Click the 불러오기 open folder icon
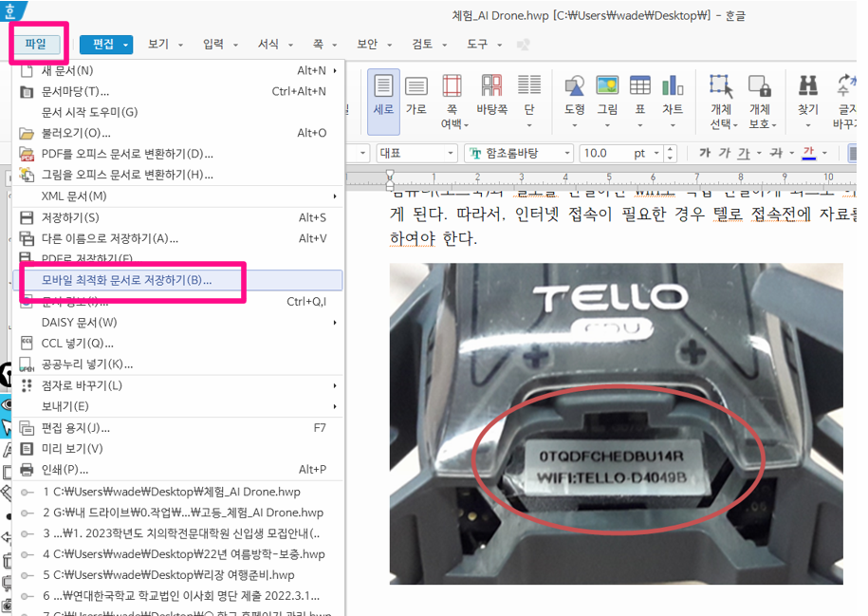This screenshot has height=616, width=868. [26, 133]
